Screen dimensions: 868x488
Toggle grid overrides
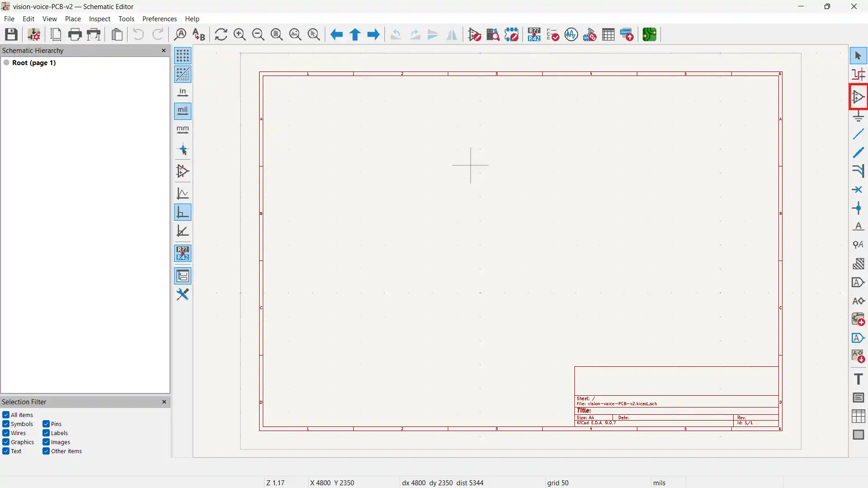click(x=183, y=74)
